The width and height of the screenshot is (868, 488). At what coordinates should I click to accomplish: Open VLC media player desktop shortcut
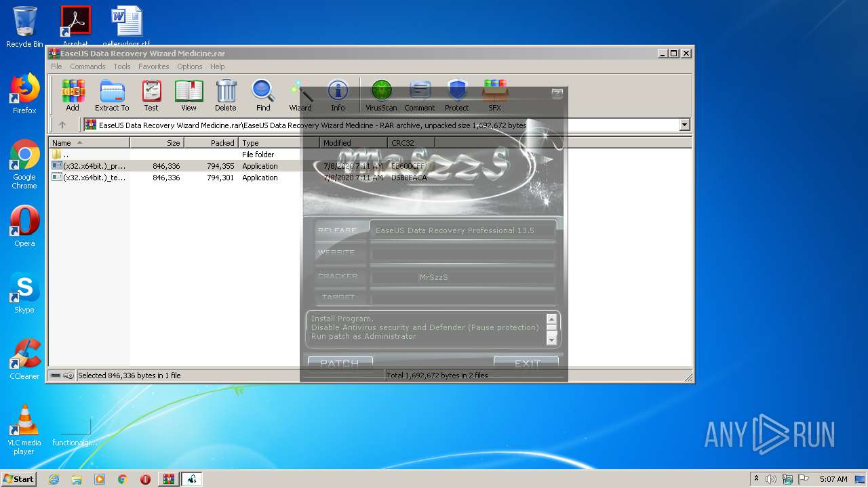[24, 430]
